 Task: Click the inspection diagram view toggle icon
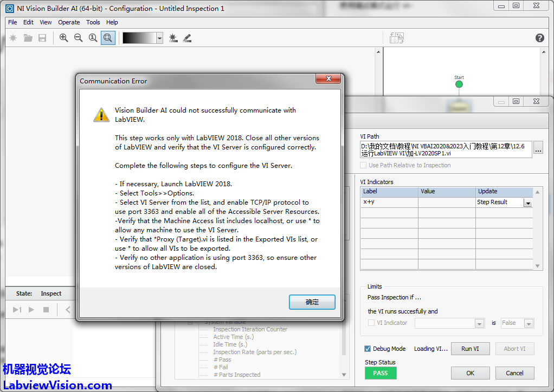397,38
